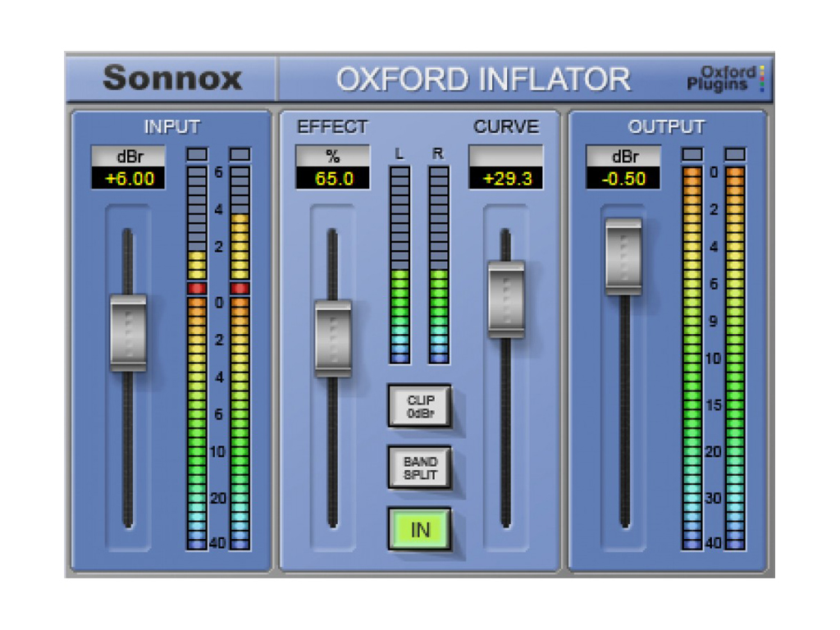Disable the effect with the IN button

pyautogui.click(x=420, y=529)
